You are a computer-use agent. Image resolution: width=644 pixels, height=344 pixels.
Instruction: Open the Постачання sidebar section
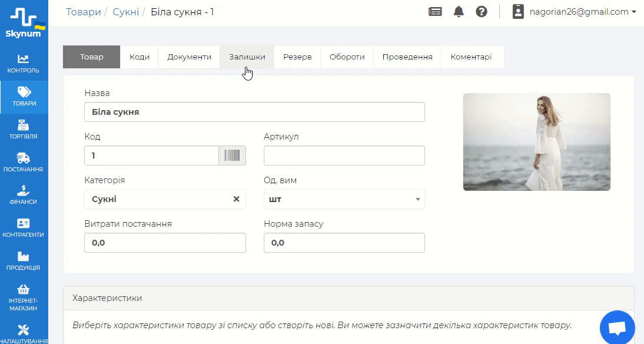click(x=24, y=163)
